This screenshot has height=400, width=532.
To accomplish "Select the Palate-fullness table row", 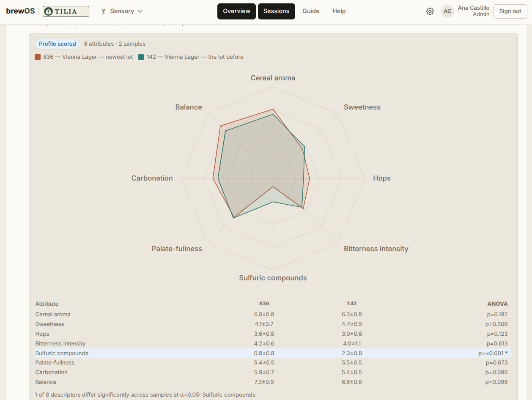I will [273, 362].
